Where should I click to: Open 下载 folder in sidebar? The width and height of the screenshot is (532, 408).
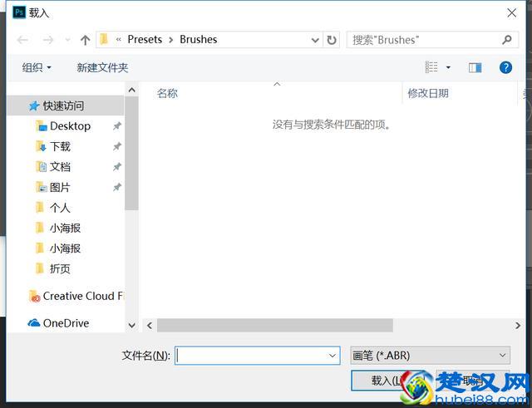pos(60,146)
